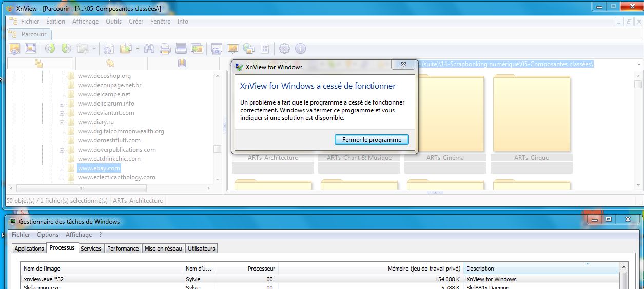
Task: Click the folder tree vertical scrollbar thumb
Action: click(218, 149)
